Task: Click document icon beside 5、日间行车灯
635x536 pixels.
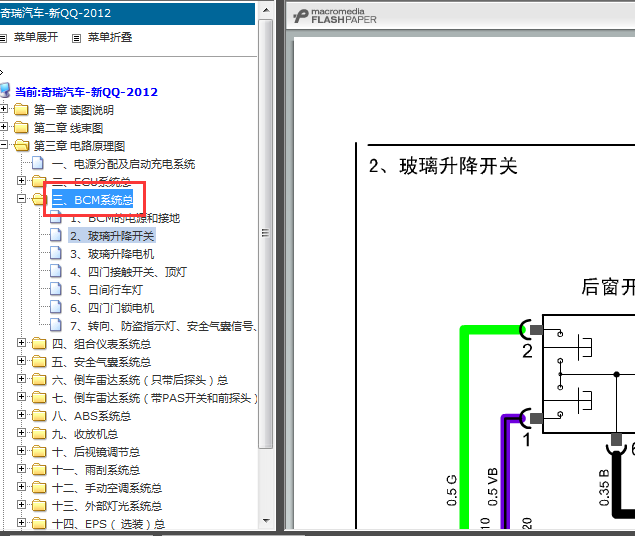Action: [x=55, y=289]
